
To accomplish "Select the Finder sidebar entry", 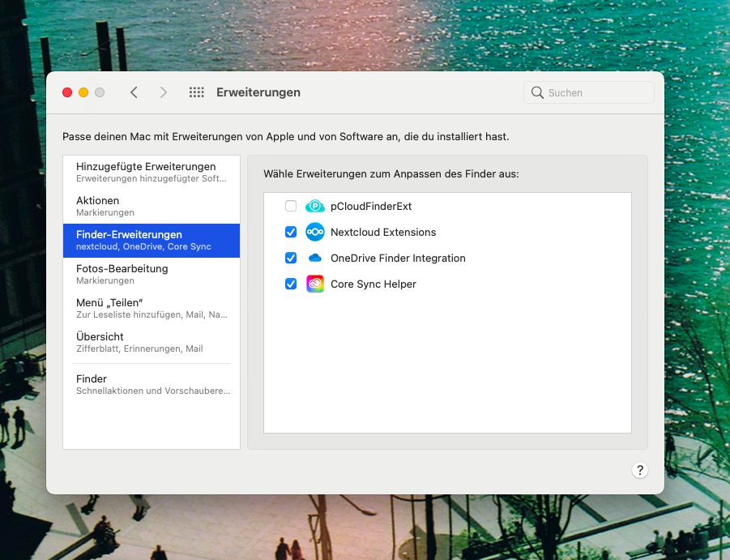I will [152, 384].
